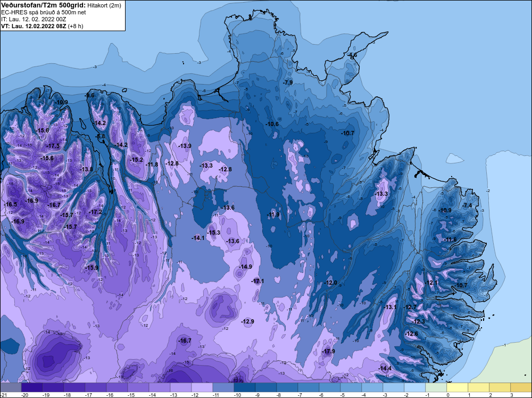
Task: Click the -16.5 temperature value
Action: click(x=10, y=205)
